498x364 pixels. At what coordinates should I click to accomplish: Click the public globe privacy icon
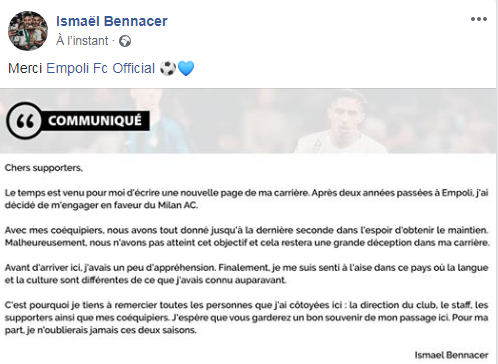(125, 41)
